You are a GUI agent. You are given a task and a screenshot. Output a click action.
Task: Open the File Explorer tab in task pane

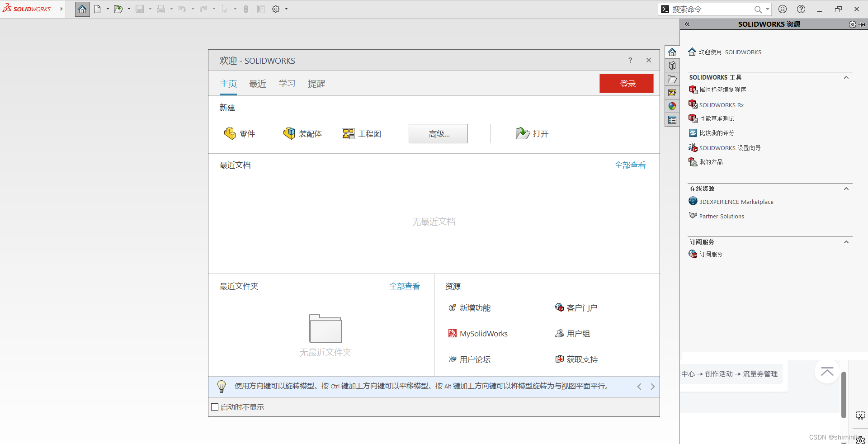click(x=672, y=79)
